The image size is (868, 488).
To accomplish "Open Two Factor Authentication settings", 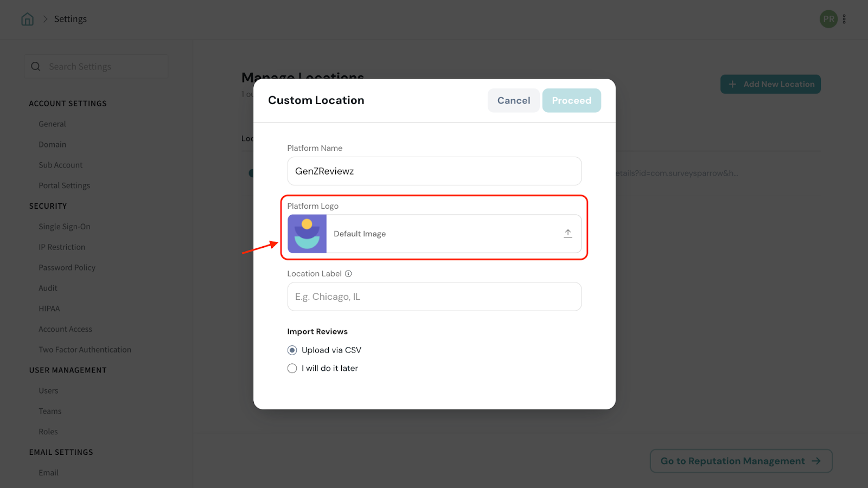I will pos(85,350).
